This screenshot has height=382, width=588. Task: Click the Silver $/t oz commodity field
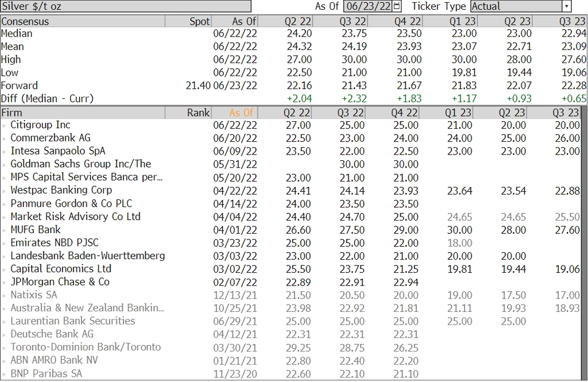pyautogui.click(x=126, y=6)
